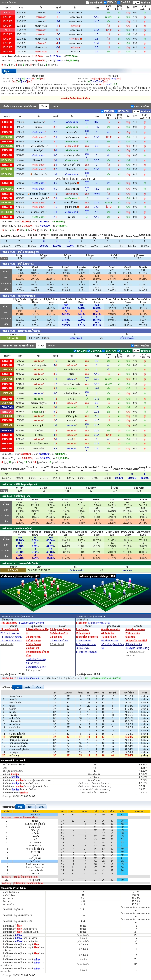Open Arsenal match count dropdown showing 20
The image size is (151, 980).
coord(136,351)
